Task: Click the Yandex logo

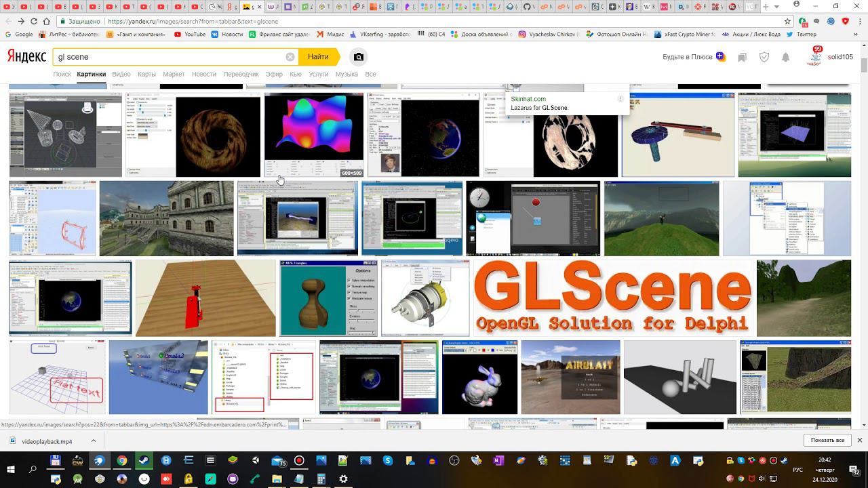Action: point(26,57)
